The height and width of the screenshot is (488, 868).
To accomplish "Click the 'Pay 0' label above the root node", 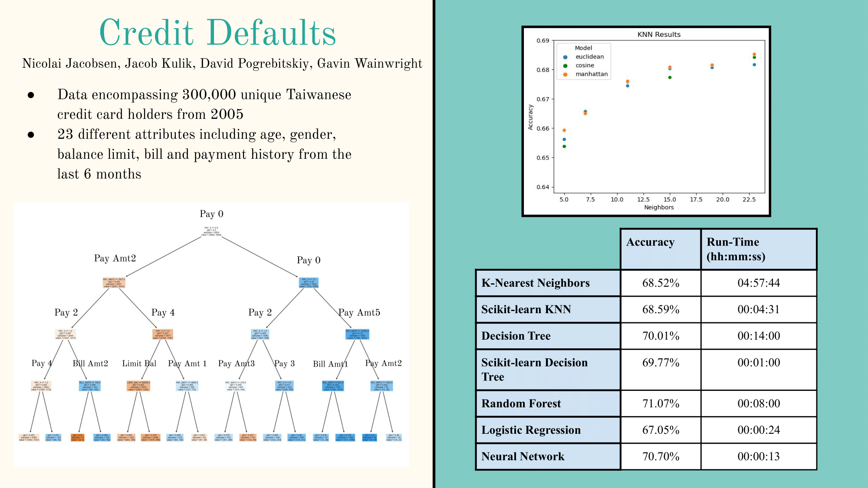I will (212, 214).
